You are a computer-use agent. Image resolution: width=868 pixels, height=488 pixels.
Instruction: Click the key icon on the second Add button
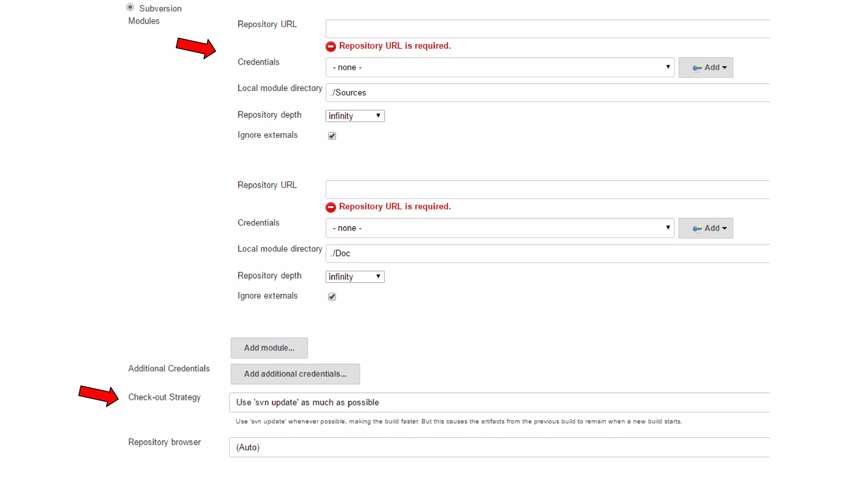[x=697, y=229]
